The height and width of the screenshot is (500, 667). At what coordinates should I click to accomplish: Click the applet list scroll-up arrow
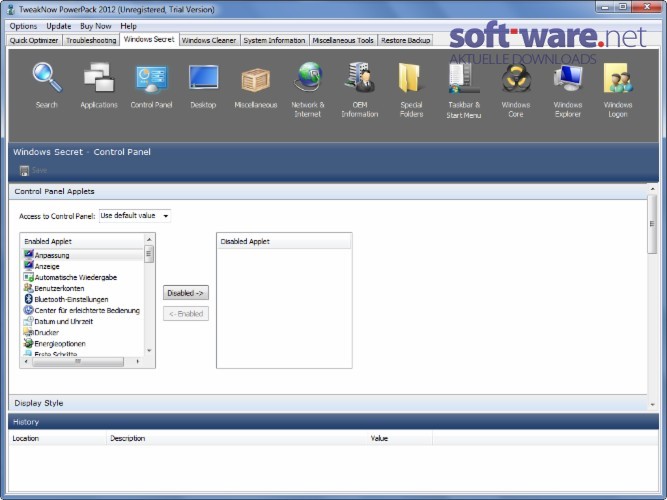click(x=149, y=240)
